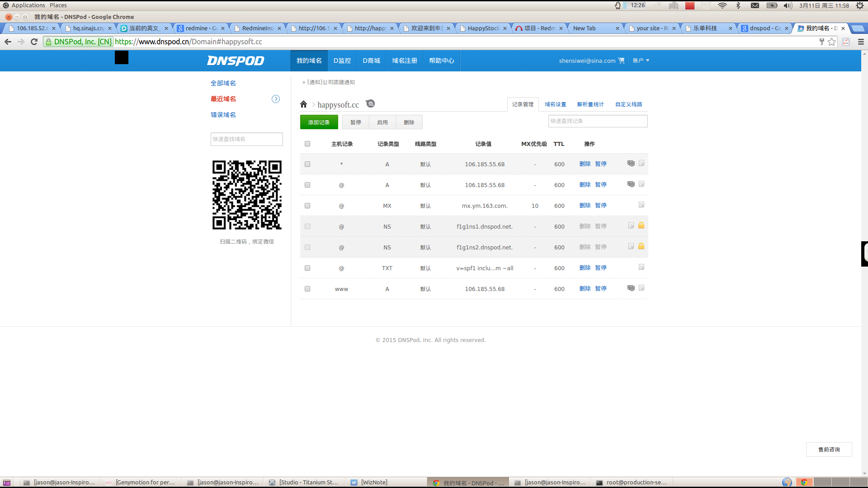
Task: Click the home breadcrumb icon next to happysoft.cc
Action: [304, 104]
